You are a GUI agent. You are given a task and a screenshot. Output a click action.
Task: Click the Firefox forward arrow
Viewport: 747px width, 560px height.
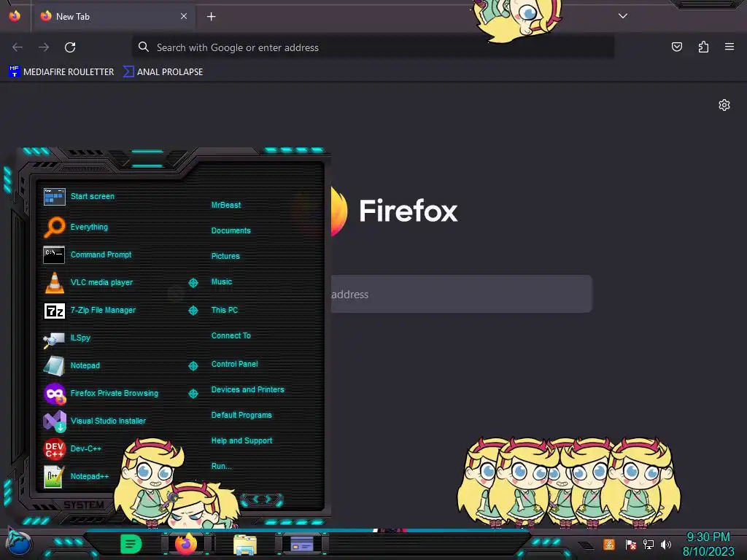coord(44,47)
